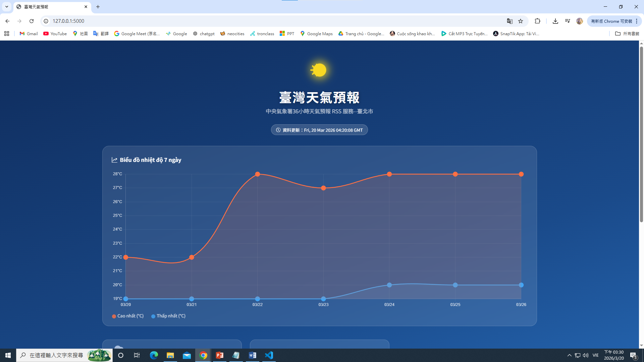Open the YouTube bookmark

[55, 34]
